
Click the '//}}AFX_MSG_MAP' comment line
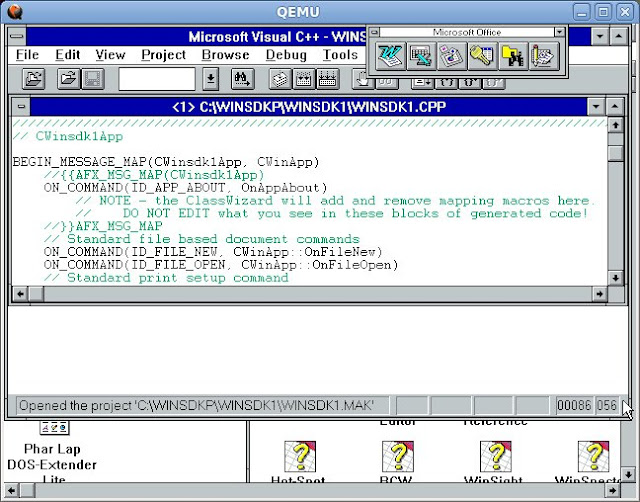click(x=103, y=226)
